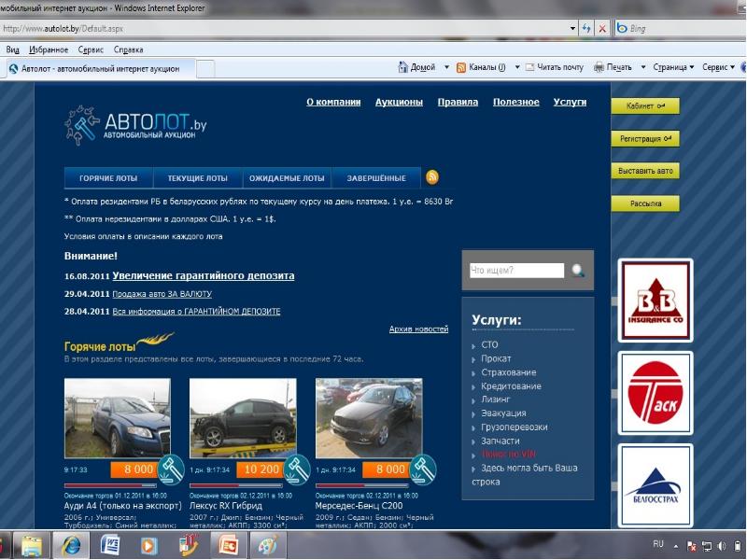This screenshot has height=560, width=747.
Task: Switch to the Текущие лоты tab
Action: tap(197, 177)
